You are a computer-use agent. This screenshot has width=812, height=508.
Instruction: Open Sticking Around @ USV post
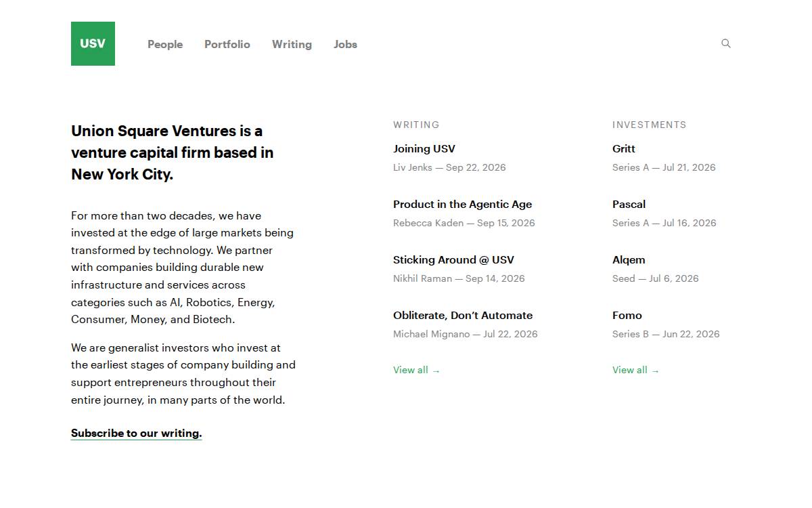coord(453,259)
